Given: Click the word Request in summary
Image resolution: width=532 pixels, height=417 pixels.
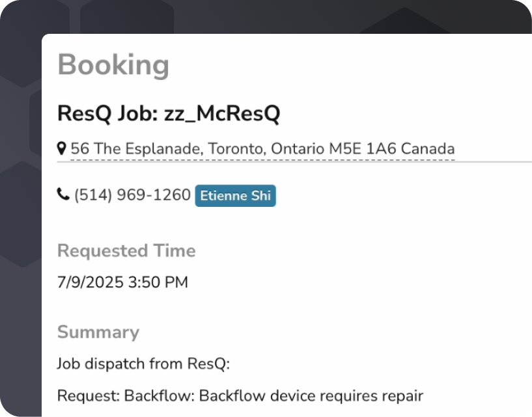Looking at the screenshot, I should click(x=88, y=396).
